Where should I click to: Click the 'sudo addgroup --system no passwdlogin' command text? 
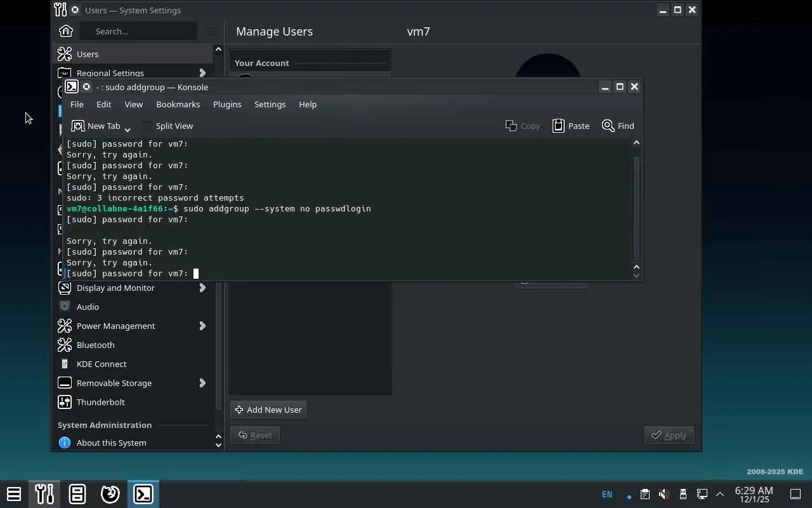[x=277, y=208]
